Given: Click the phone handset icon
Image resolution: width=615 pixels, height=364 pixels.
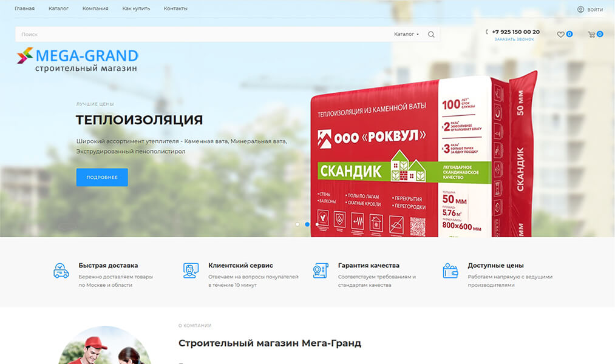Looking at the screenshot, I should [487, 32].
